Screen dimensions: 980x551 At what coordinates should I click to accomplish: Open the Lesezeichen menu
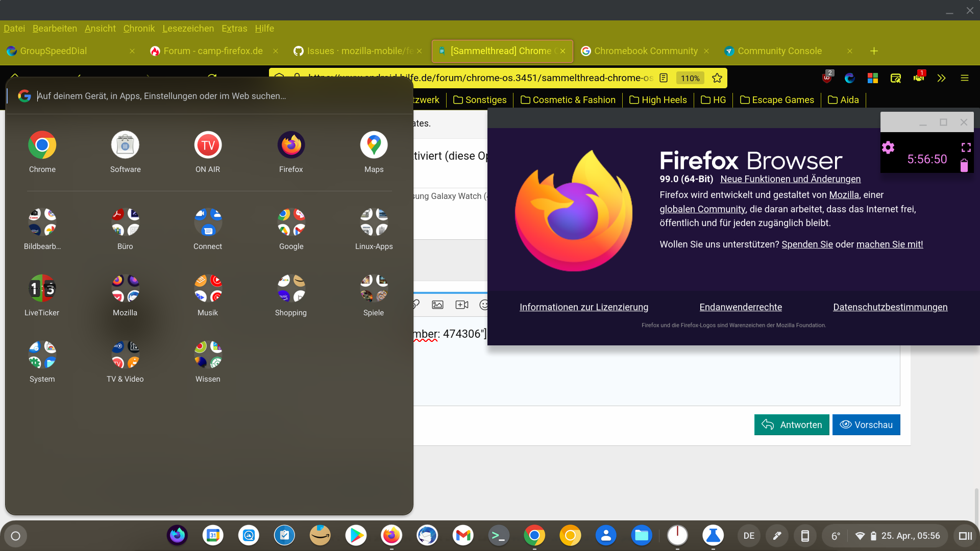[x=188, y=29]
